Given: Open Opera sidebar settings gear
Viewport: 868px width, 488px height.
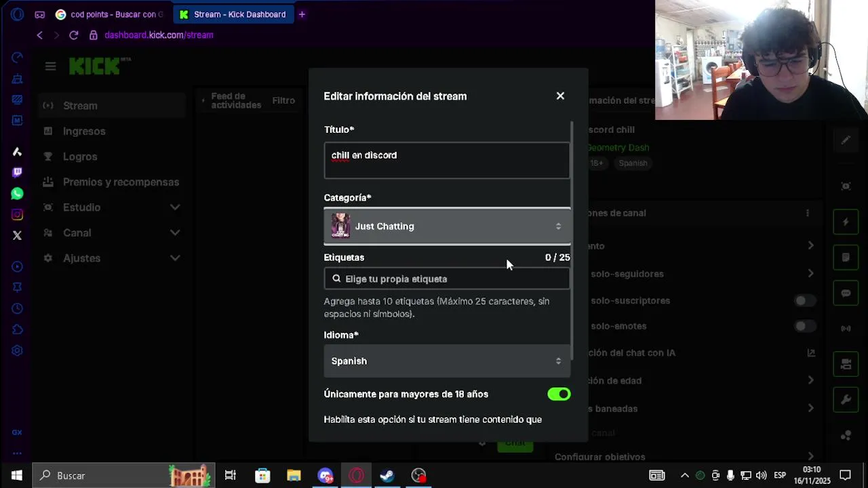Looking at the screenshot, I should pos(17,350).
